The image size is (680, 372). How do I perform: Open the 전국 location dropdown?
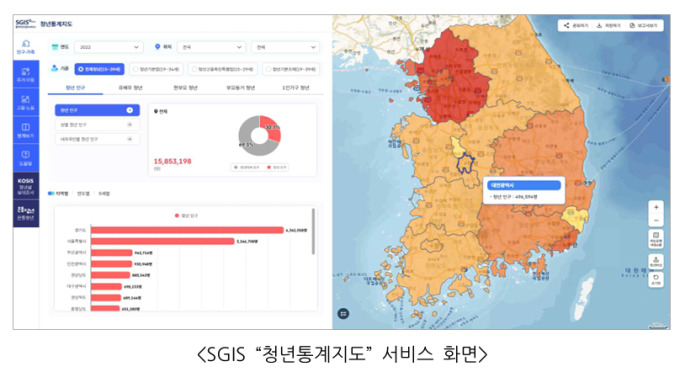pos(211,47)
